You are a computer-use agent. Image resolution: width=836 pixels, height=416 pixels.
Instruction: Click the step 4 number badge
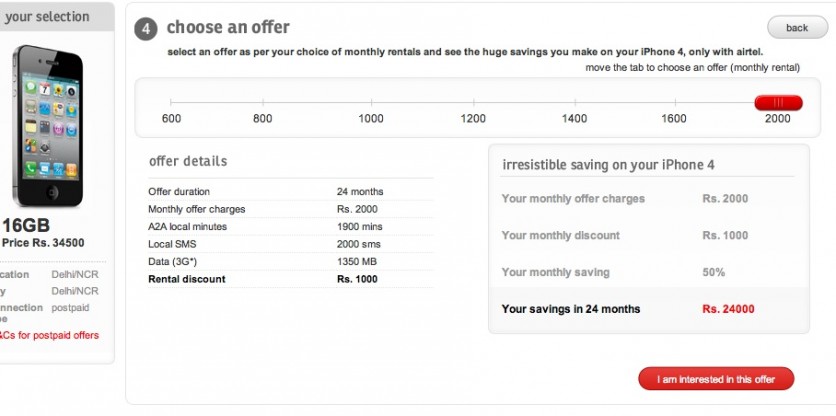(146, 28)
